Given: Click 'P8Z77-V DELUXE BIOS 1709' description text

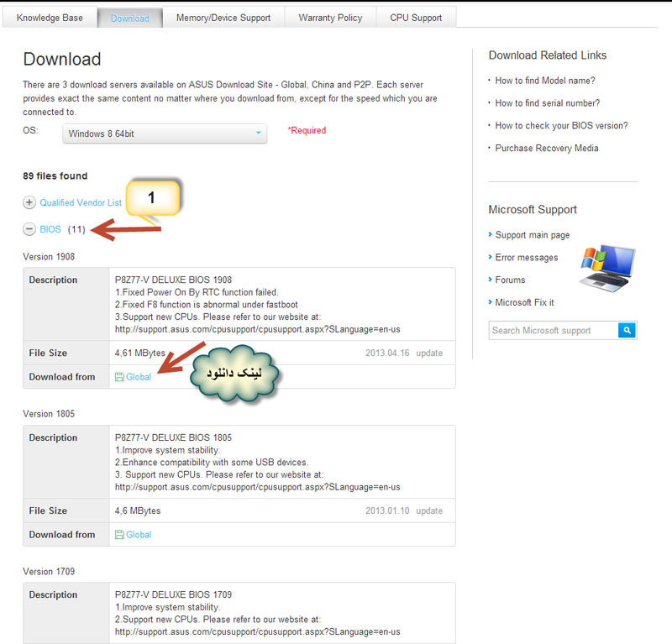Looking at the screenshot, I should point(173,594).
